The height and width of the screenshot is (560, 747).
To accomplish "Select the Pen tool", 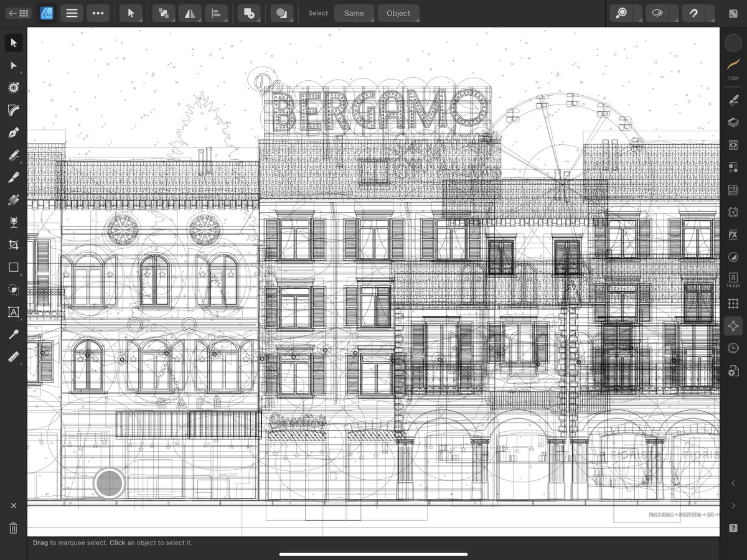I will tap(13, 133).
